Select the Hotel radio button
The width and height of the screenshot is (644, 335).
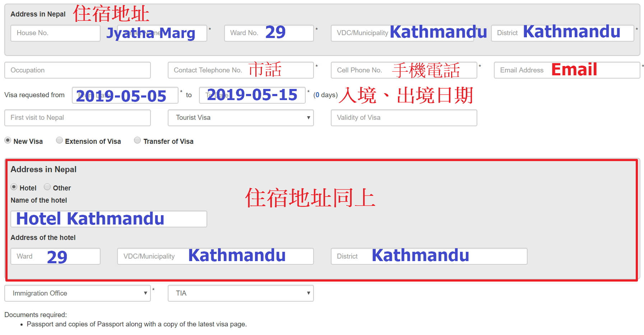(x=14, y=187)
